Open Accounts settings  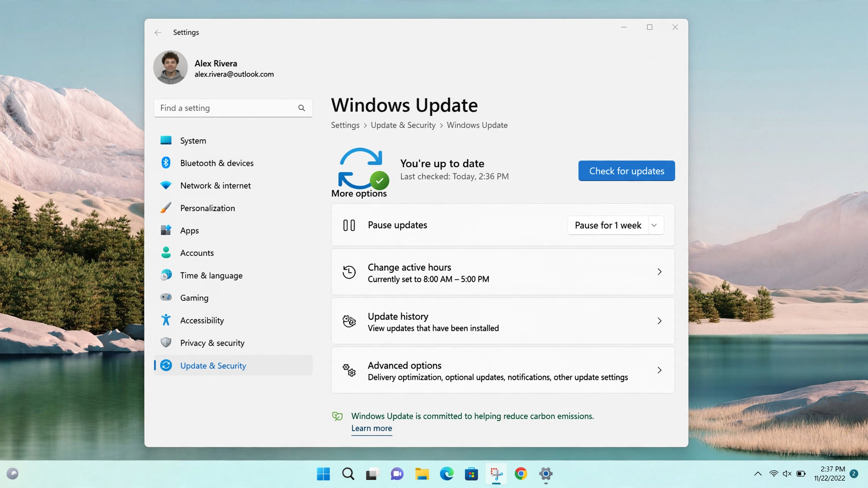[x=233, y=253]
